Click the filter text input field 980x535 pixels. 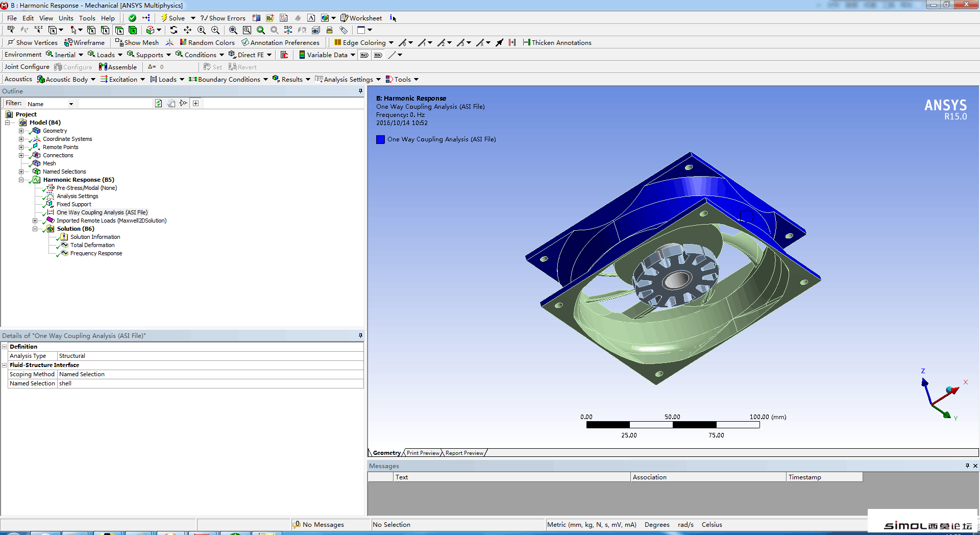(116, 103)
